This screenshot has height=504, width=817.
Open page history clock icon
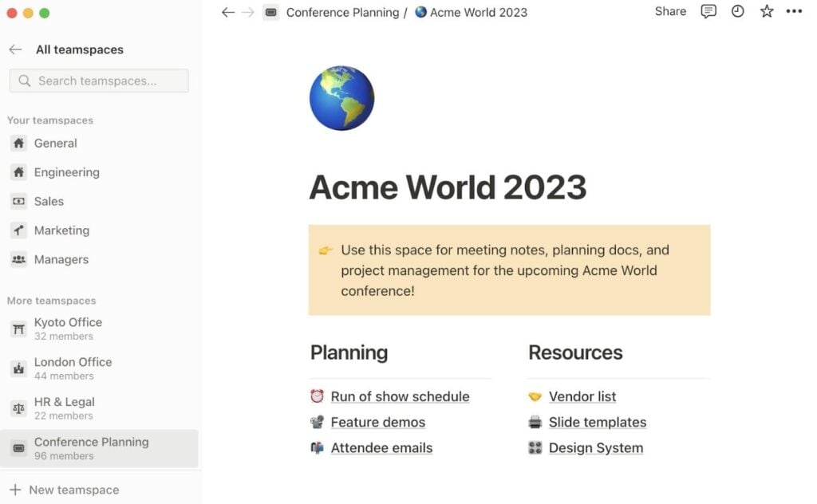click(x=737, y=11)
